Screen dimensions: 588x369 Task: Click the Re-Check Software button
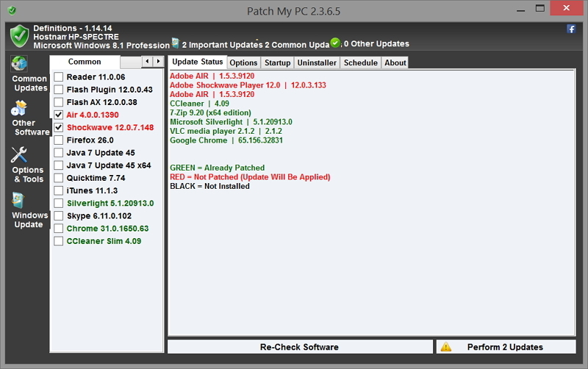coord(300,347)
